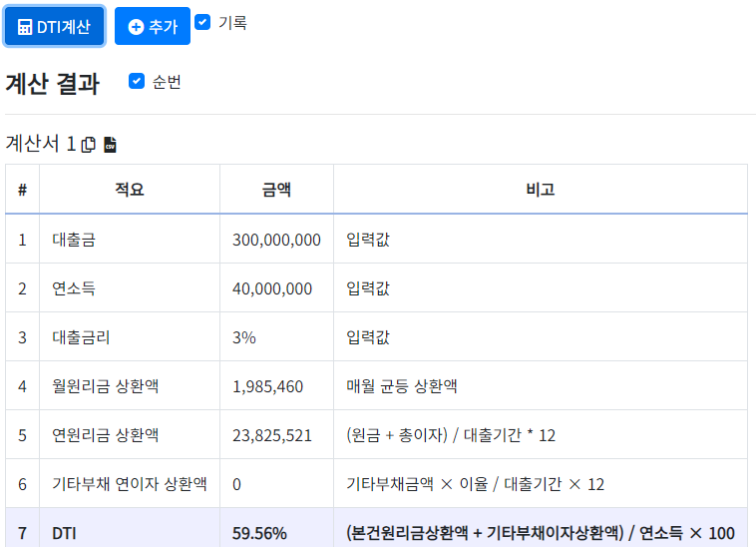Screen dimensions: 756x547
Task: Click the 추가 add button
Action: point(153,27)
